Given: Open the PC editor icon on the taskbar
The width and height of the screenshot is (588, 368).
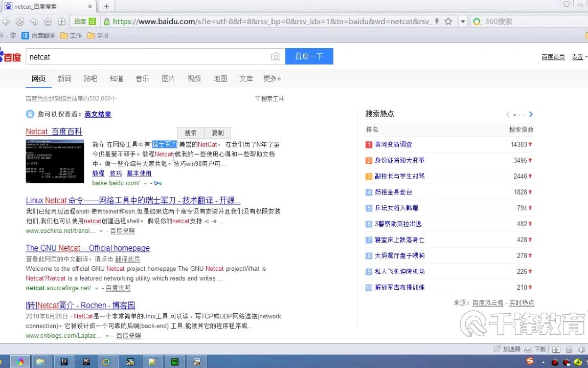Looking at the screenshot, I should point(86,361).
